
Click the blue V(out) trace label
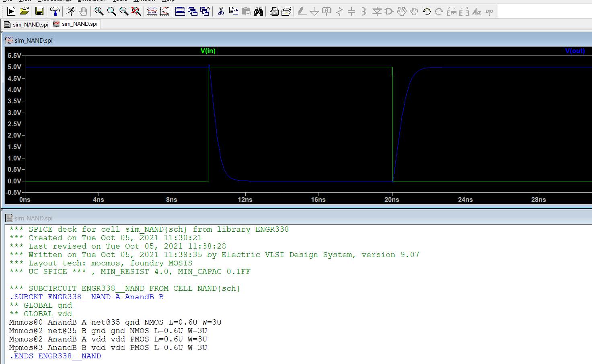click(x=575, y=51)
